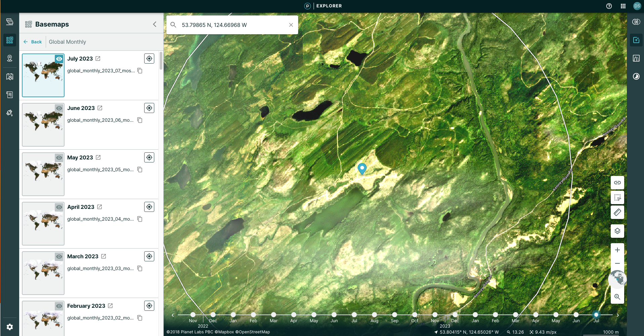The image size is (644, 336).
Task: Toggle visibility of June 2023 basemap
Action: click(59, 108)
